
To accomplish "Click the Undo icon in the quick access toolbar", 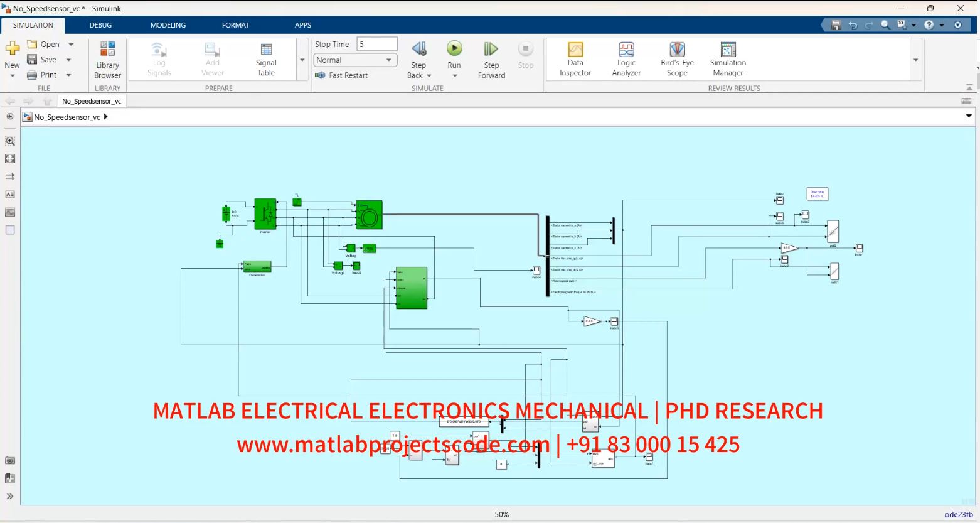I will [x=853, y=24].
